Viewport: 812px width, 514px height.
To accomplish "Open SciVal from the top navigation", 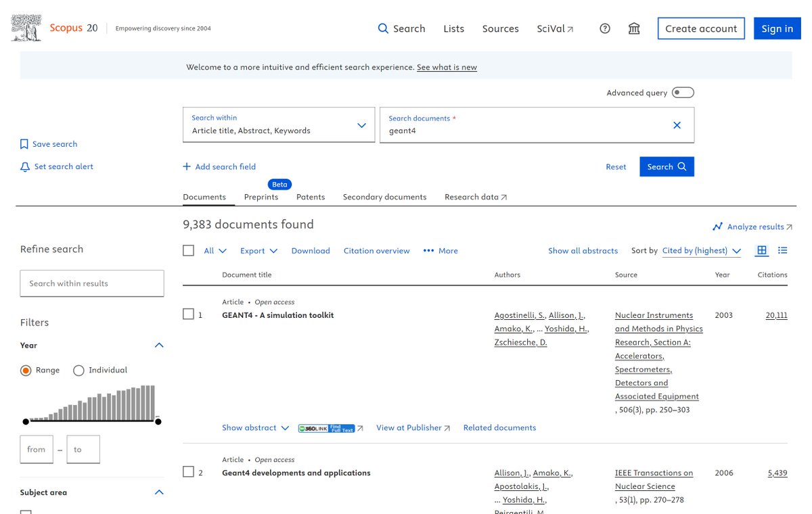I will click(x=555, y=28).
